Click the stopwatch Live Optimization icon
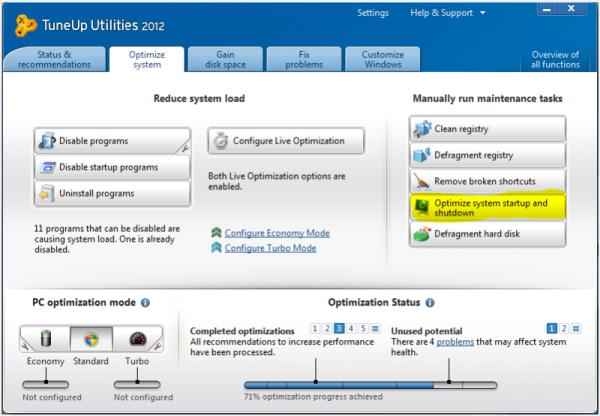The width and height of the screenshot is (600, 416). [221, 141]
